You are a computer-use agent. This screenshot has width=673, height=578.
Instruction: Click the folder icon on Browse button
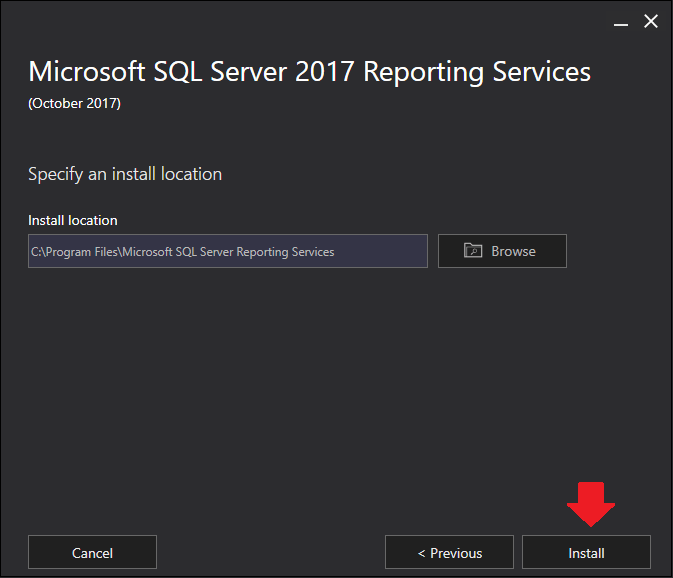click(x=473, y=251)
